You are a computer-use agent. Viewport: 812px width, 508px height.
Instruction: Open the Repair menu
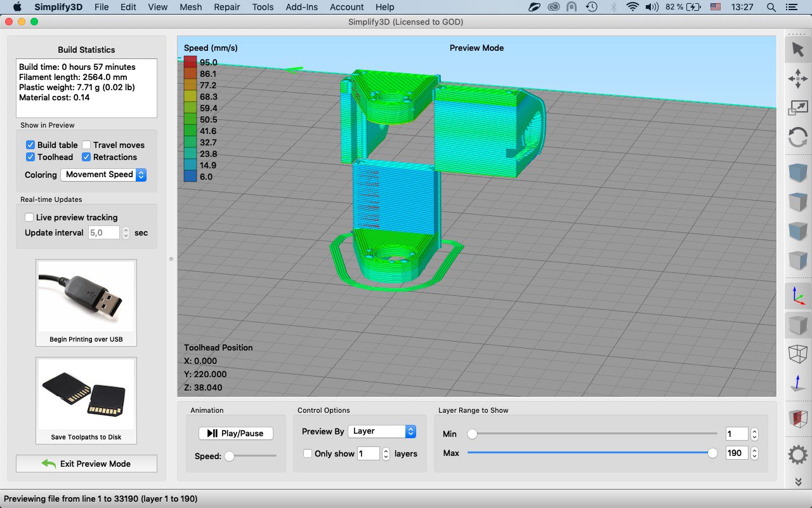227,7
